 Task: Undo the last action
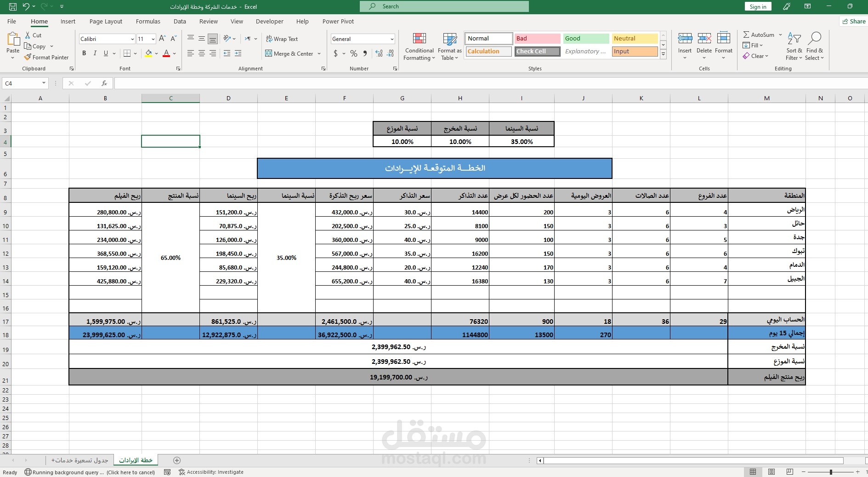pos(26,6)
